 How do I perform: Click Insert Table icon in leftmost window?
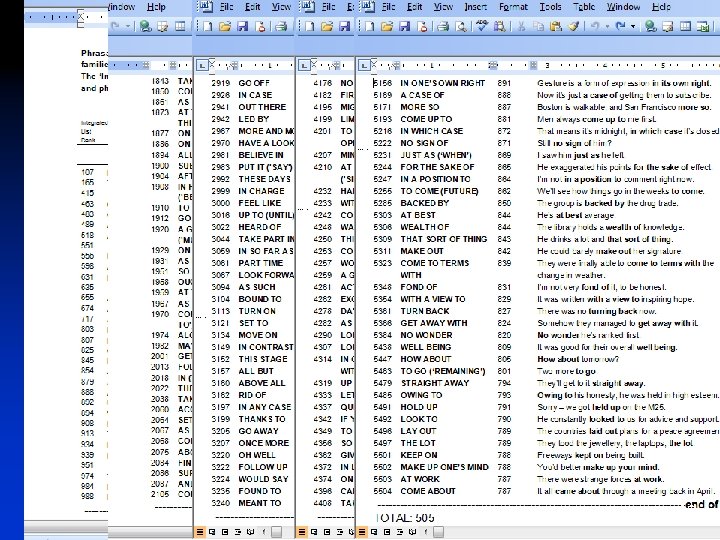[x=180, y=27]
